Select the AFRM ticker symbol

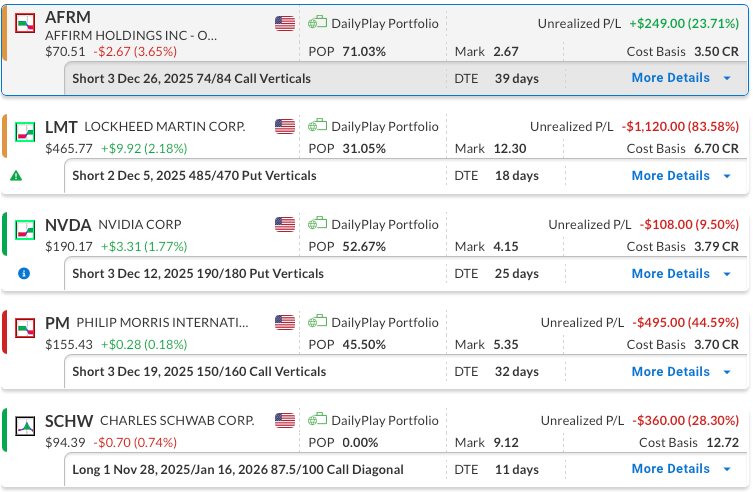[x=66, y=18]
